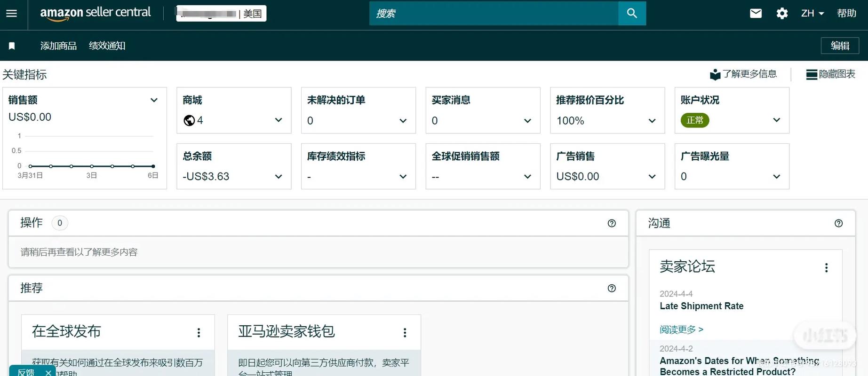
Task: Click the 隐藏图表 text link
Action: (x=837, y=74)
